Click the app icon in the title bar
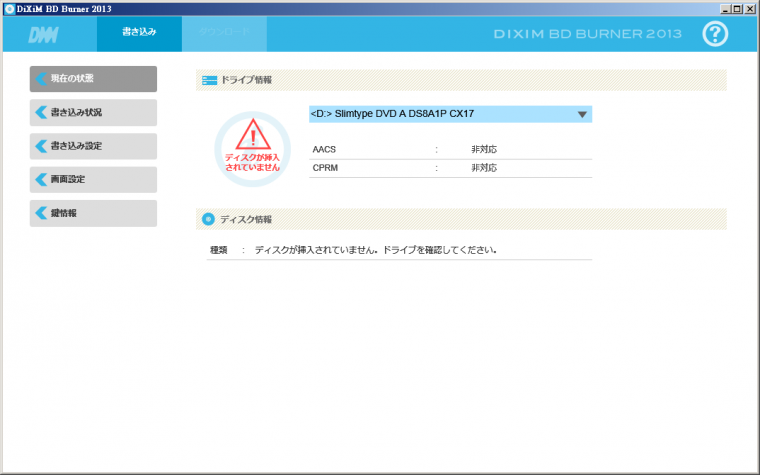 click(x=9, y=8)
